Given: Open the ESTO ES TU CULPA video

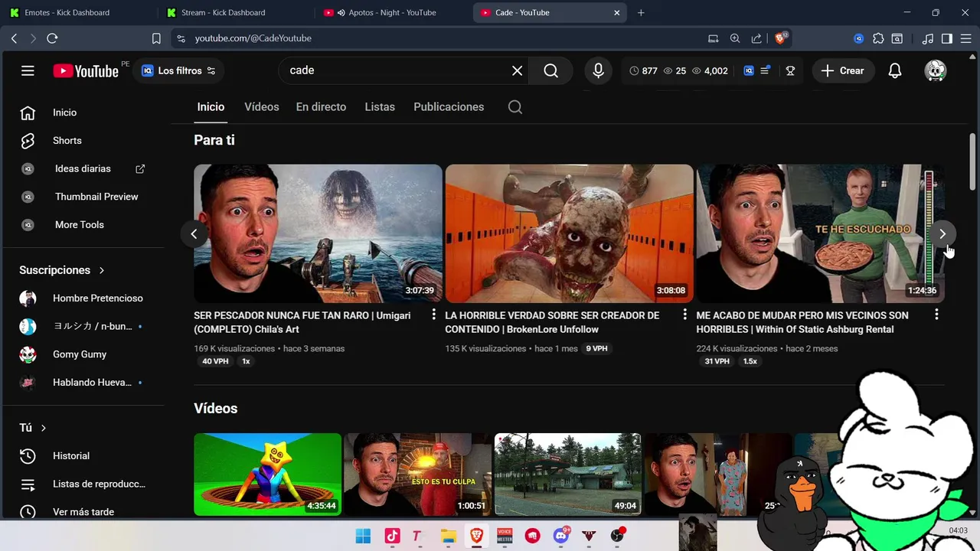Looking at the screenshot, I should tap(417, 474).
